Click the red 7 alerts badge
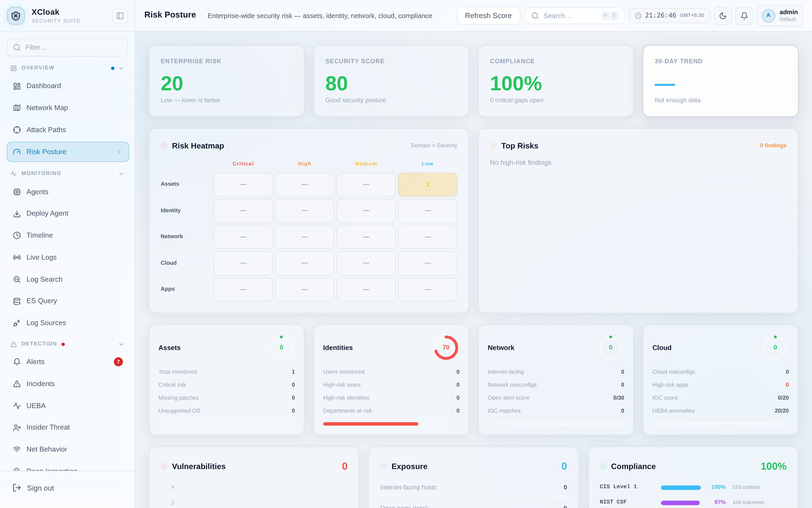Screen dimensions: 812x508 (x=118, y=362)
